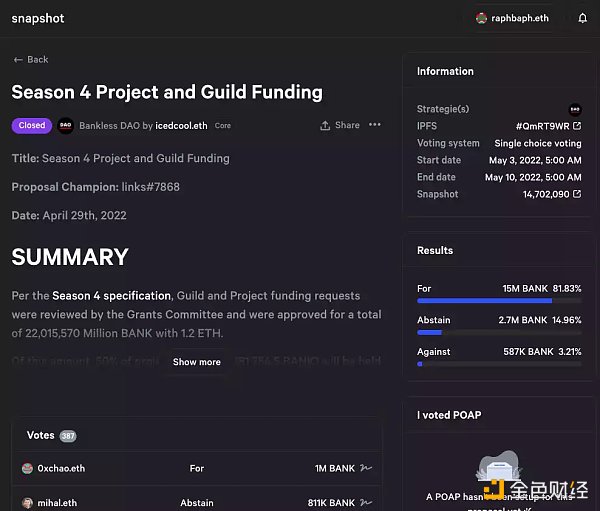Click the 14,702,090 snapshot block number
Viewport: 600px width, 511px height.
coord(546,194)
